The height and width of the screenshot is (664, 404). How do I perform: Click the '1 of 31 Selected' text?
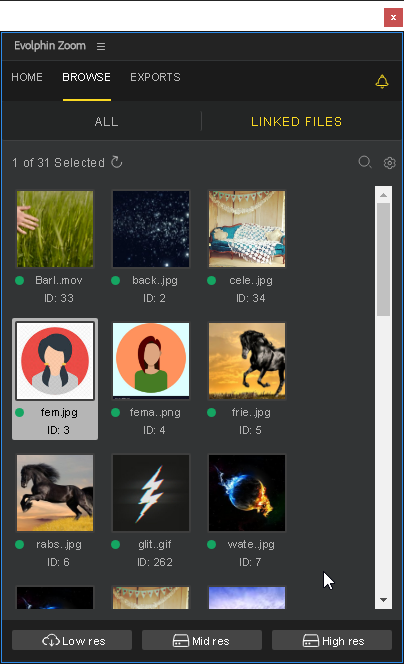click(x=58, y=163)
